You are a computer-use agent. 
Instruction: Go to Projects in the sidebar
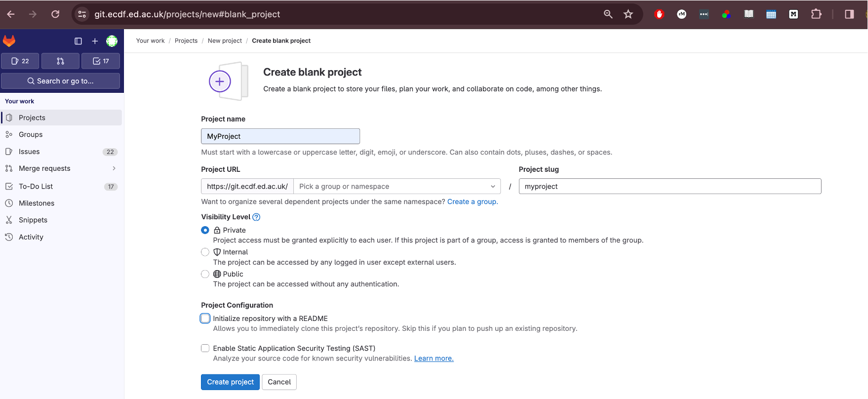[x=62, y=118]
